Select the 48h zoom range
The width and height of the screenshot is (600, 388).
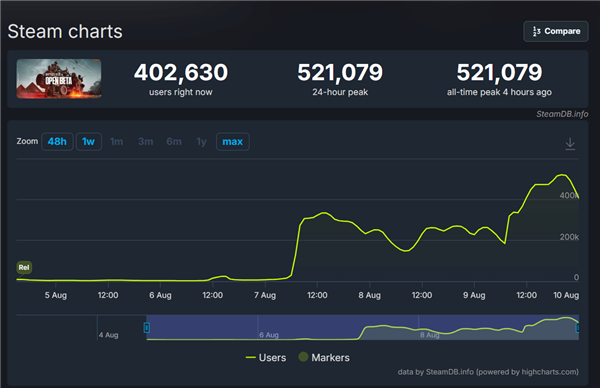point(57,142)
